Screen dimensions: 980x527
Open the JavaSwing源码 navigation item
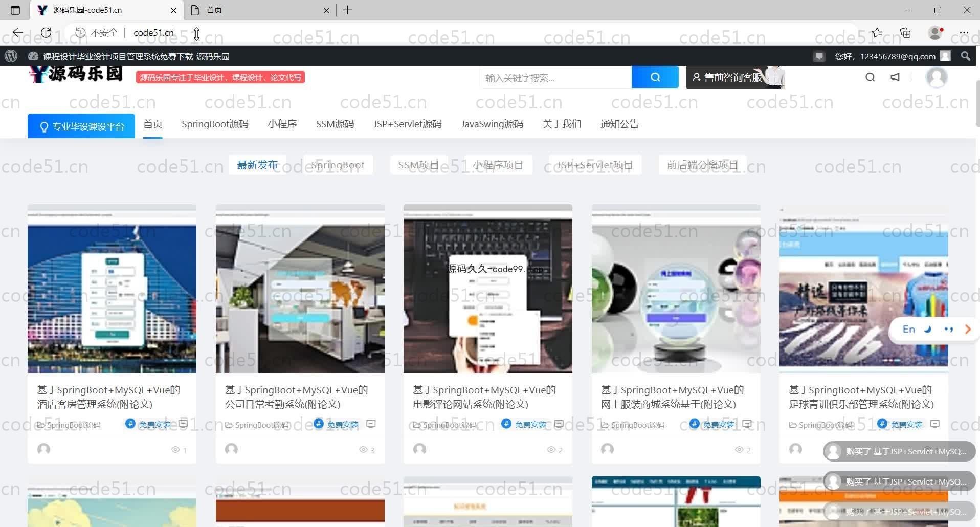(492, 124)
